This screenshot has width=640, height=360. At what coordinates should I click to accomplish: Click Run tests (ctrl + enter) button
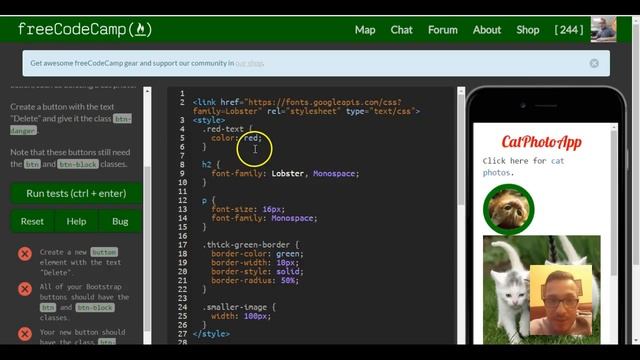[76, 193]
